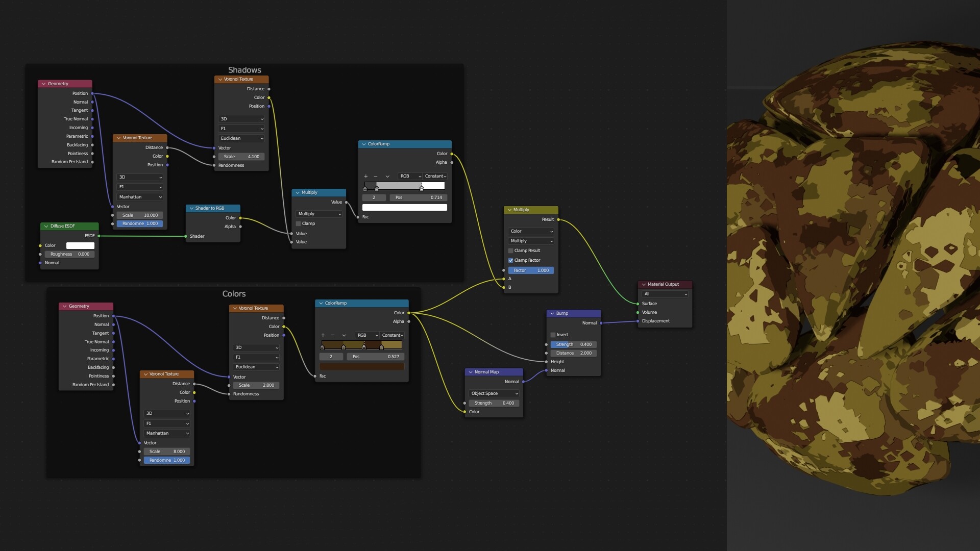The width and height of the screenshot is (980, 551).
Task: Click the plus icon in Shadows ColorRamp
Action: tap(365, 177)
